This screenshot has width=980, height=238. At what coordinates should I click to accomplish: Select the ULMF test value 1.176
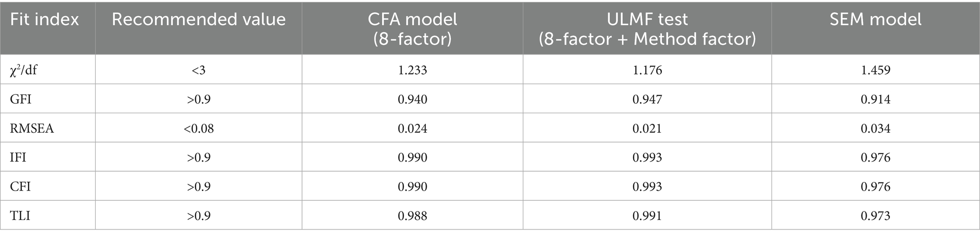pos(647,70)
